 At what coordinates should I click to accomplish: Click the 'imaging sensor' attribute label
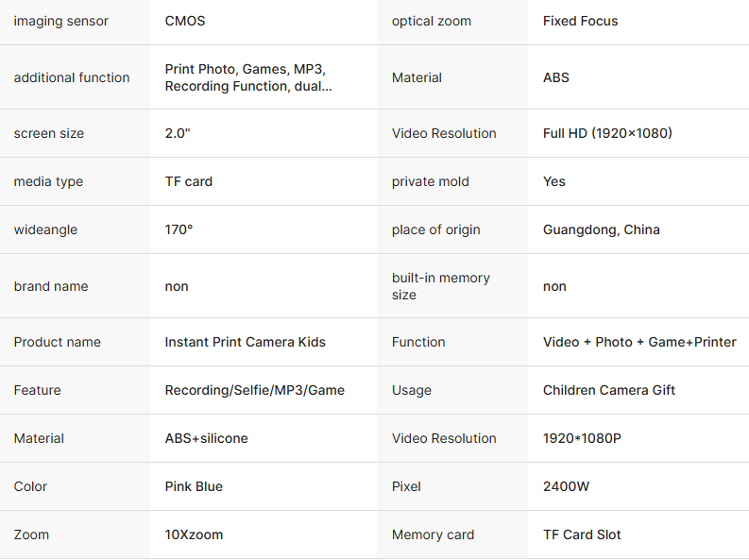click(60, 21)
